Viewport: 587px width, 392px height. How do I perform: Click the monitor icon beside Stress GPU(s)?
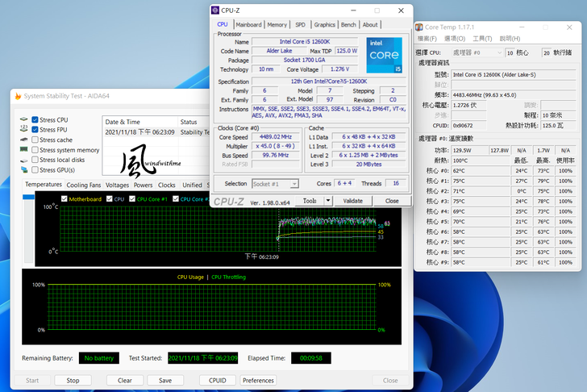pos(23,170)
